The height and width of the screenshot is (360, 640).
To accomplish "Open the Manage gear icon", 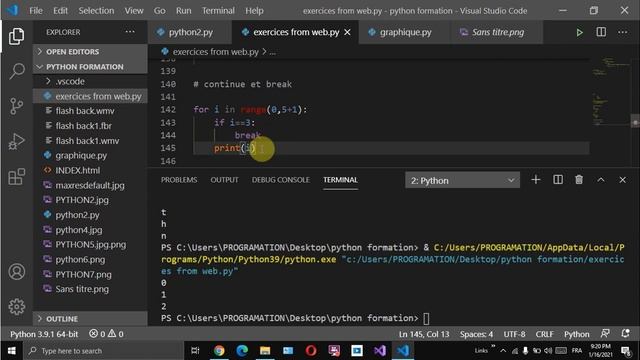I will [16, 307].
